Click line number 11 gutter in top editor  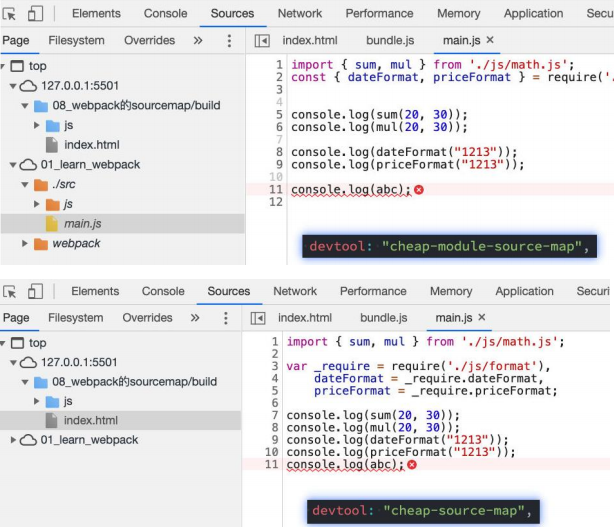pyautogui.click(x=276, y=190)
